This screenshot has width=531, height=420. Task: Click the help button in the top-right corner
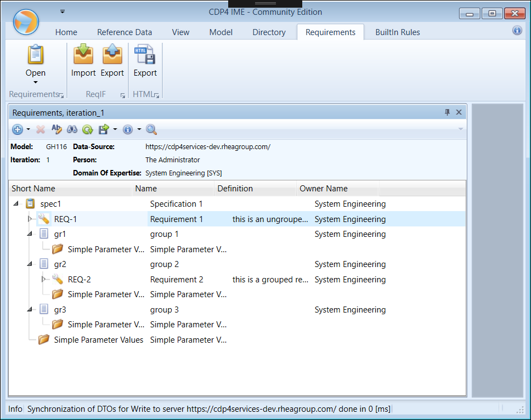click(517, 31)
